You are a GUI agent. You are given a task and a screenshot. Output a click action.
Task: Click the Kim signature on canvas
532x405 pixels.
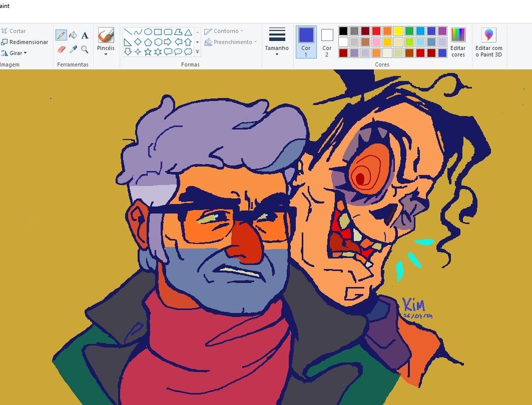click(414, 305)
